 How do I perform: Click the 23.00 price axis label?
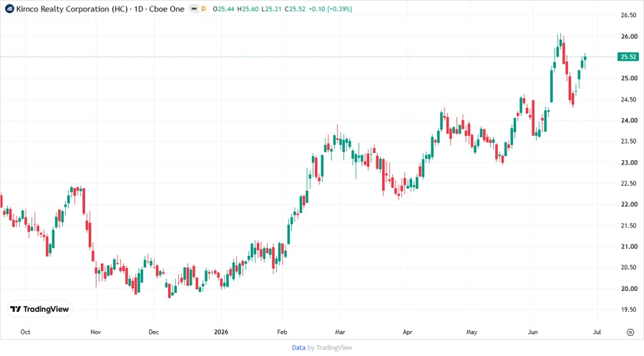pyautogui.click(x=629, y=163)
